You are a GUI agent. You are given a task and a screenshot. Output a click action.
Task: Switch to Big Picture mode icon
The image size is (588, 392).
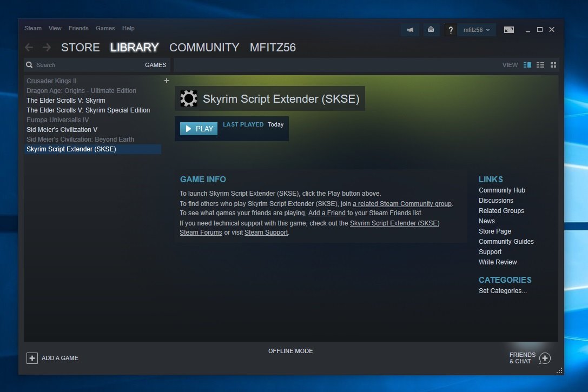(509, 30)
